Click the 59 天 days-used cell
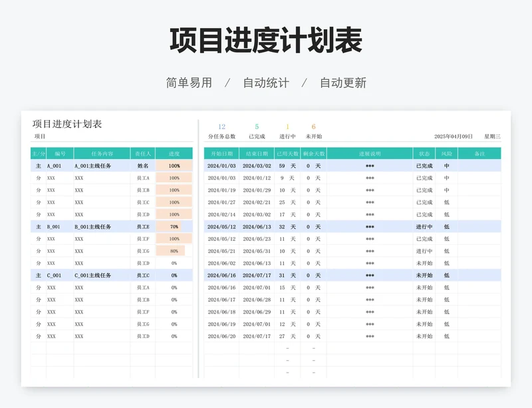Screen dimensions: 532x408 tap(287, 166)
